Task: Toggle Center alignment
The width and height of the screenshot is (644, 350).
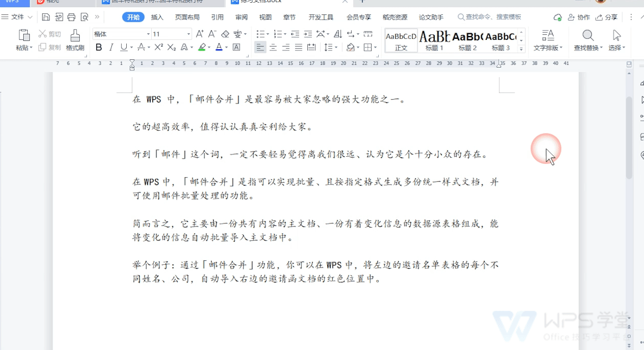Action: [273, 47]
